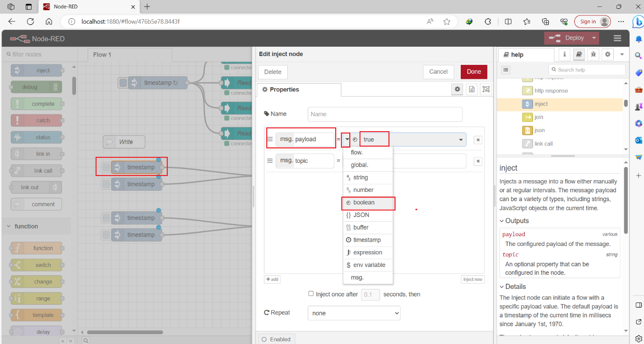Select the link in palette node
The height and width of the screenshot is (344, 644).
(x=36, y=154)
